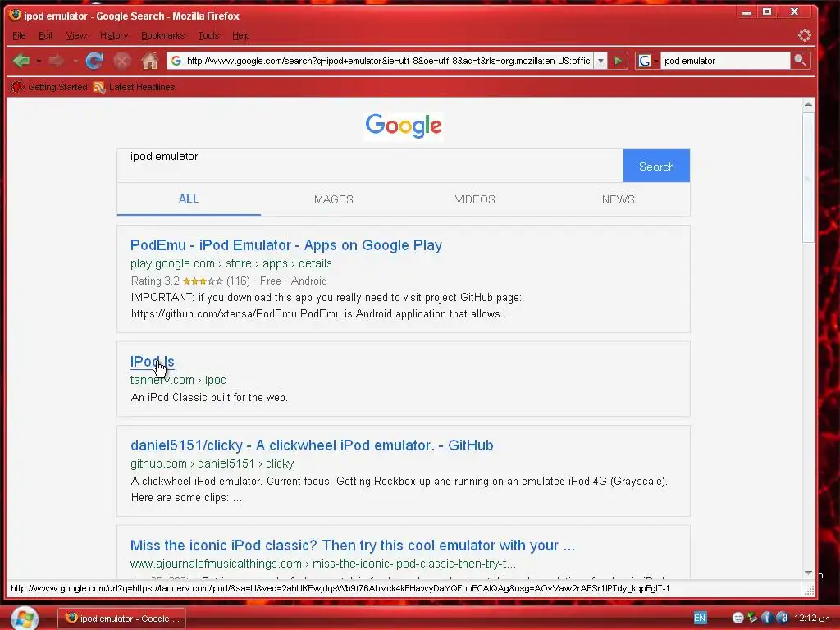
Task: Open back history dropdown arrow
Action: pos(39,61)
